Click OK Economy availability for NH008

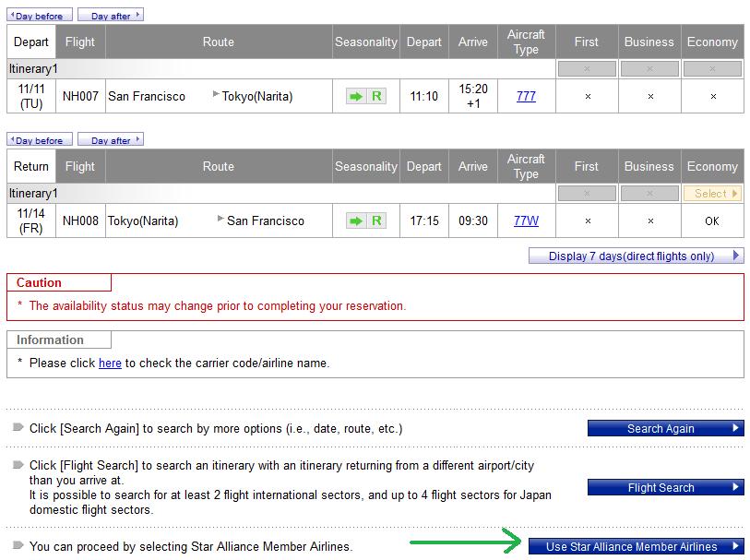coord(712,220)
